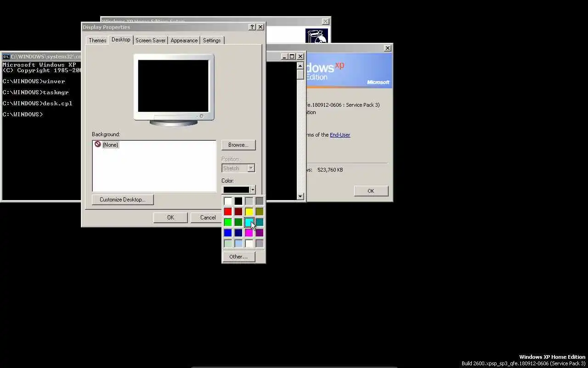Click the no-background icon beside (None)

97,144
